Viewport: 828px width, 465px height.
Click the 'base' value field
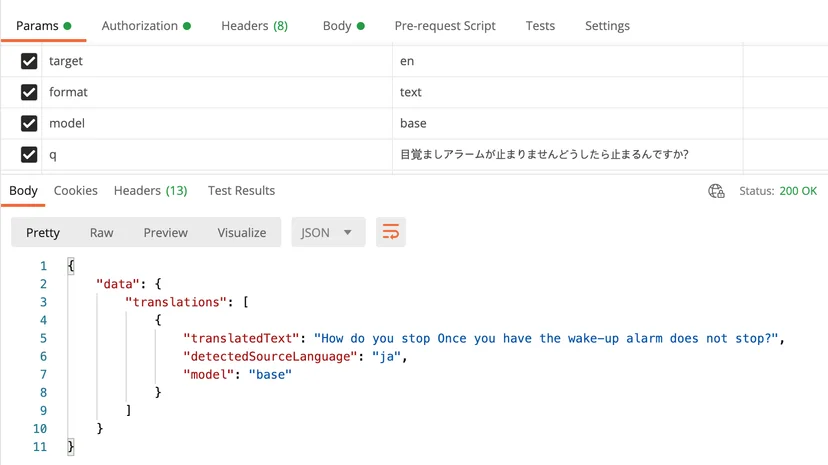point(568,124)
